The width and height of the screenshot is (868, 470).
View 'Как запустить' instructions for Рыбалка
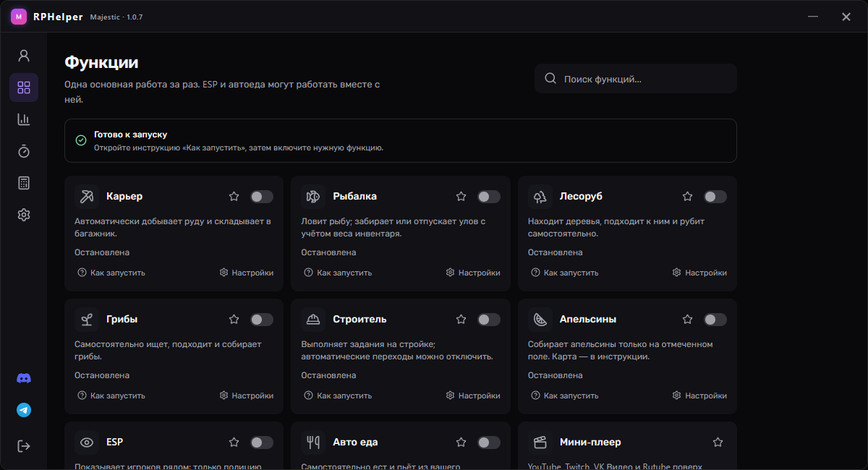(x=338, y=273)
